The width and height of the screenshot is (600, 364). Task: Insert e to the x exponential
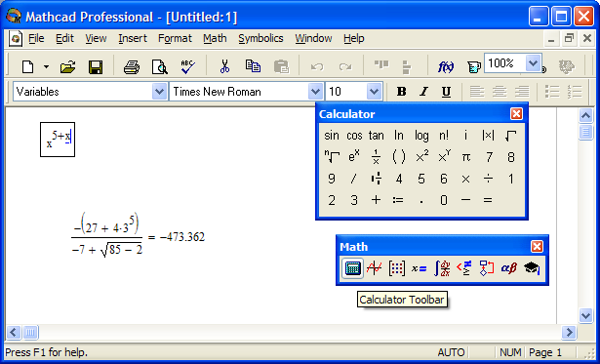[354, 157]
